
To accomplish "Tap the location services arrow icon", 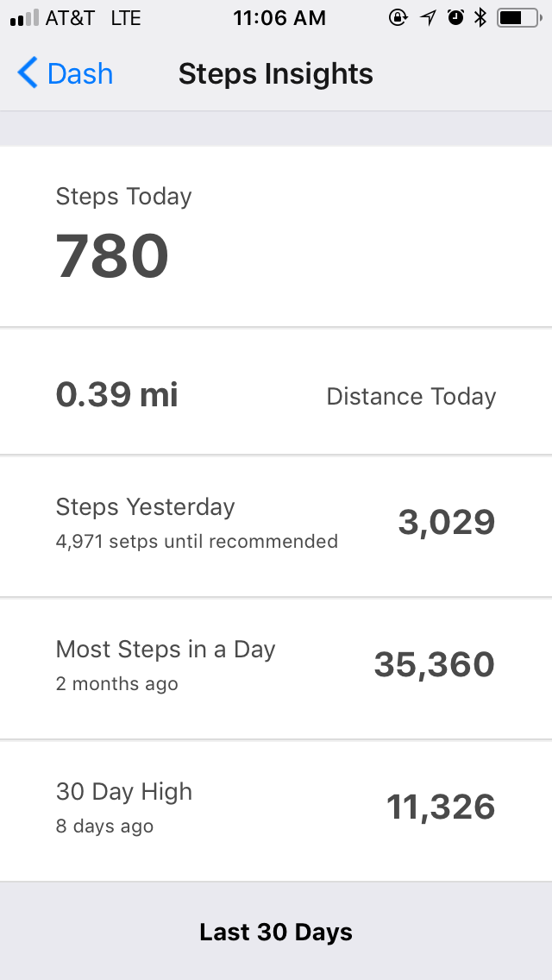I will (x=428, y=18).
